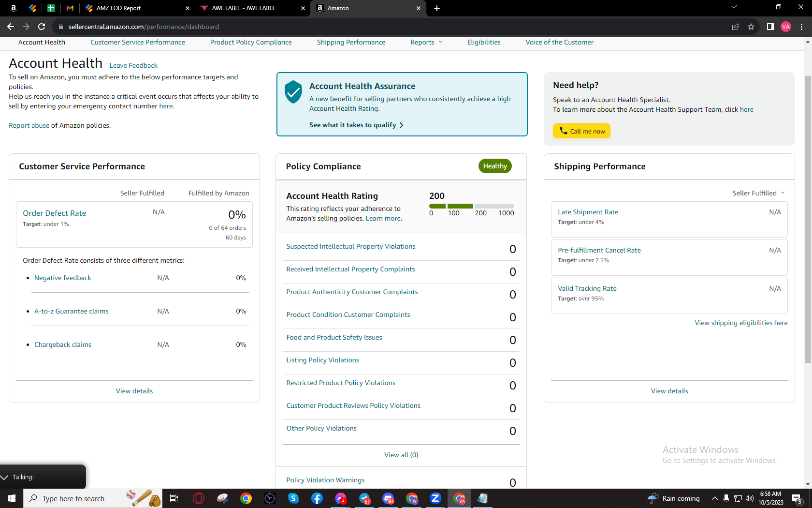Open Messenger from the taskbar

(341, 498)
